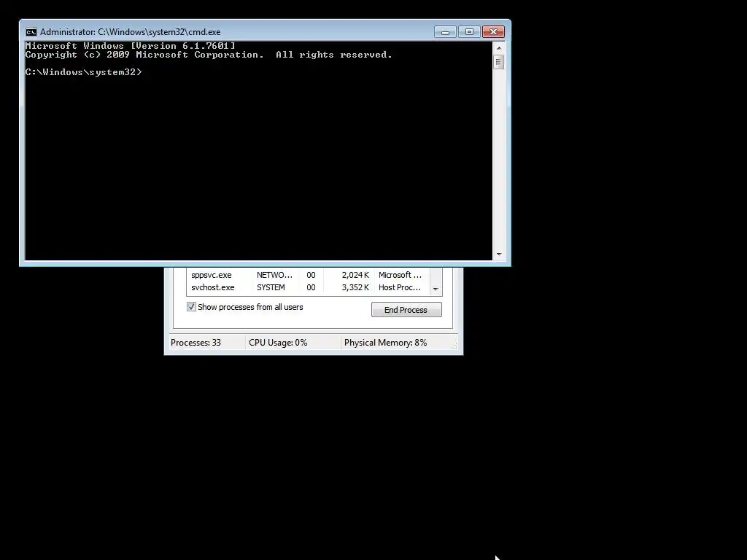The width and height of the screenshot is (747, 560).
Task: Click CPU Usage: 0% status entry
Action: pos(278,343)
